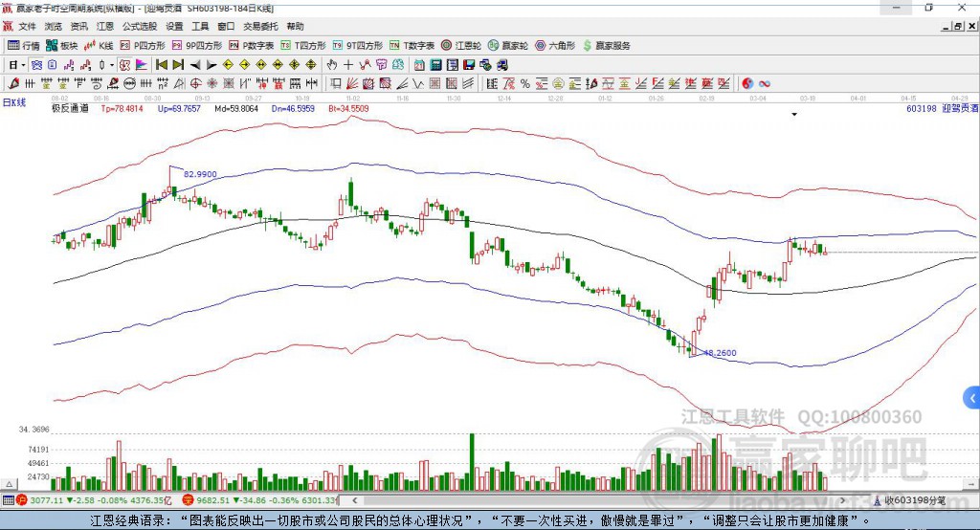Image resolution: width=980 pixels, height=530 pixels.
Task: Open the 交易委托 menu
Action: [x=260, y=26]
